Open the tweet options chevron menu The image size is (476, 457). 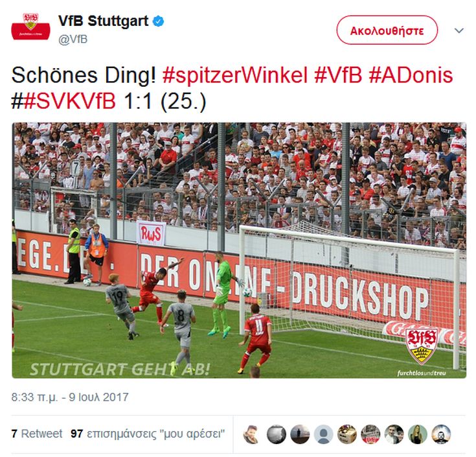click(x=459, y=30)
